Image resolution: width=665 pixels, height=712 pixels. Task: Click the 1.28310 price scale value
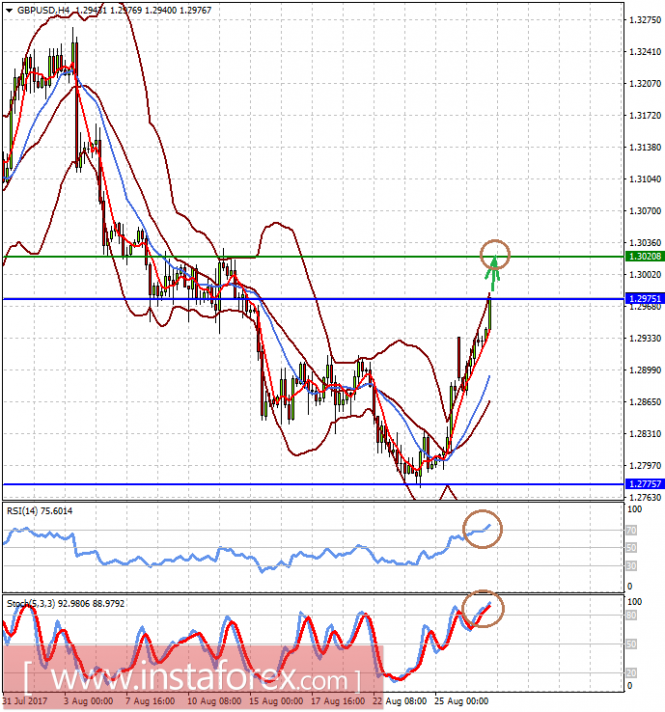click(x=645, y=434)
